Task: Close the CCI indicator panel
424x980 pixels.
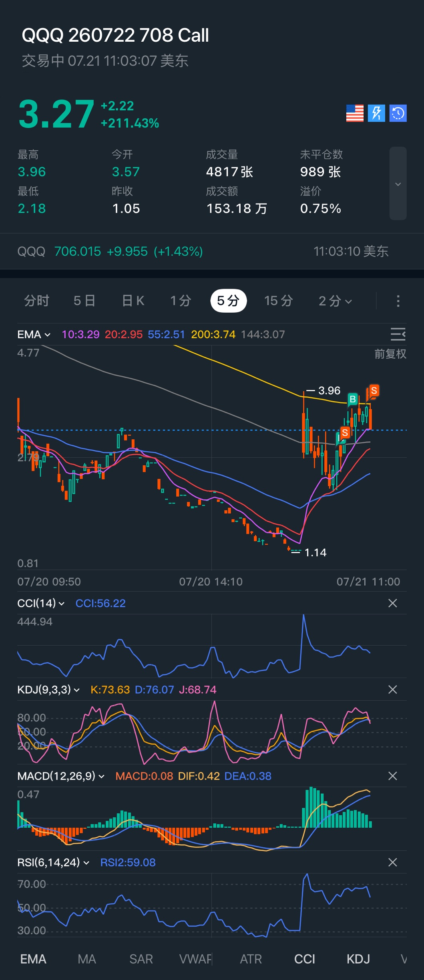Action: pyautogui.click(x=393, y=603)
